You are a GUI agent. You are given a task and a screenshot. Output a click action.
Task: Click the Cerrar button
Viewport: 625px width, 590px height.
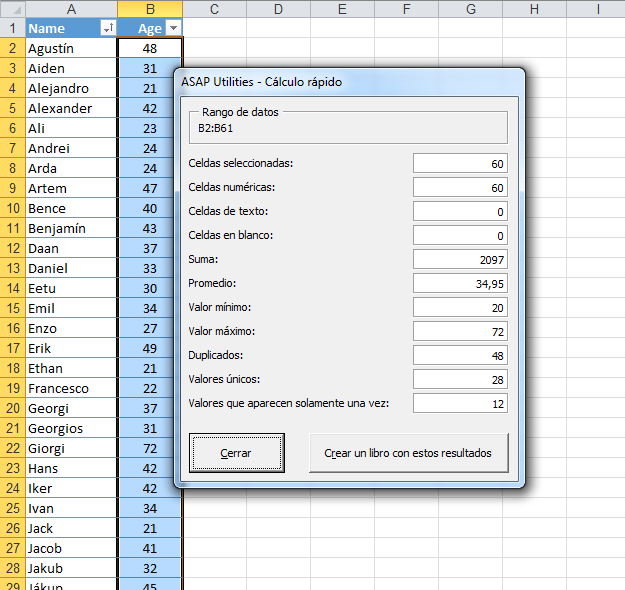237,453
